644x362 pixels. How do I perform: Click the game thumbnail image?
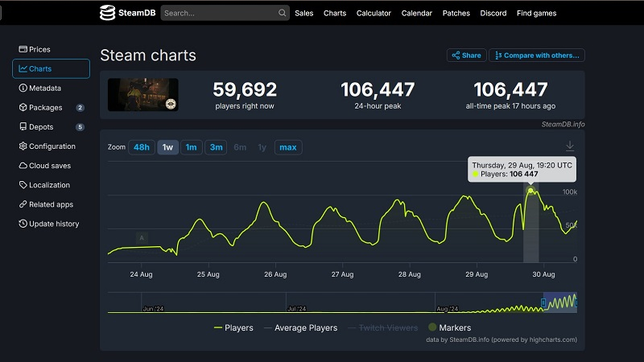point(143,94)
